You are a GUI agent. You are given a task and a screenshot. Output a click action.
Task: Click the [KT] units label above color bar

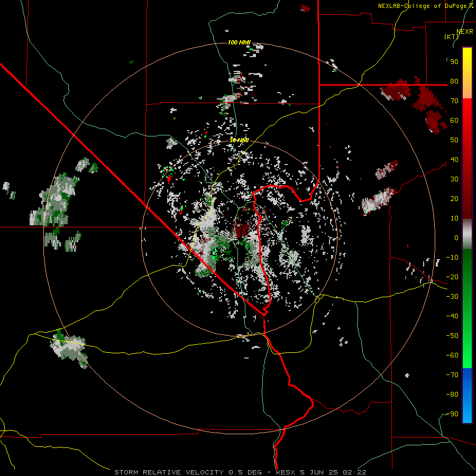pyautogui.click(x=451, y=36)
